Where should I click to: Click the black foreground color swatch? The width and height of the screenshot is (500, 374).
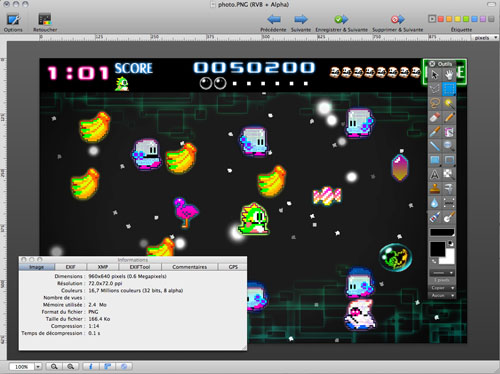pos(437,249)
